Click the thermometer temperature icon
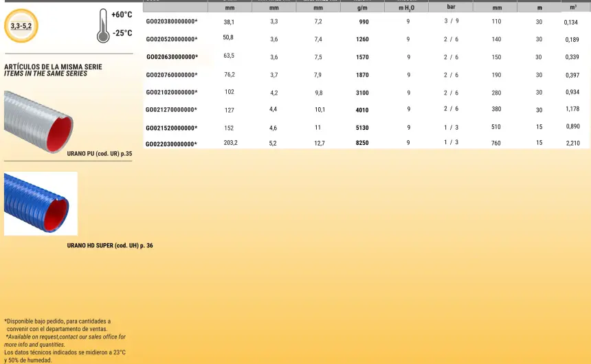Viewport: 591px width, 364px height. tap(102, 25)
